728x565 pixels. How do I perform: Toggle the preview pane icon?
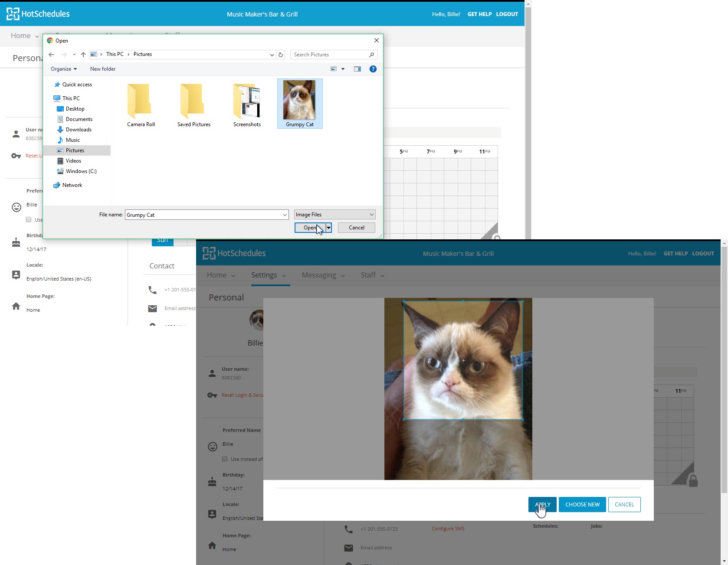coord(357,69)
